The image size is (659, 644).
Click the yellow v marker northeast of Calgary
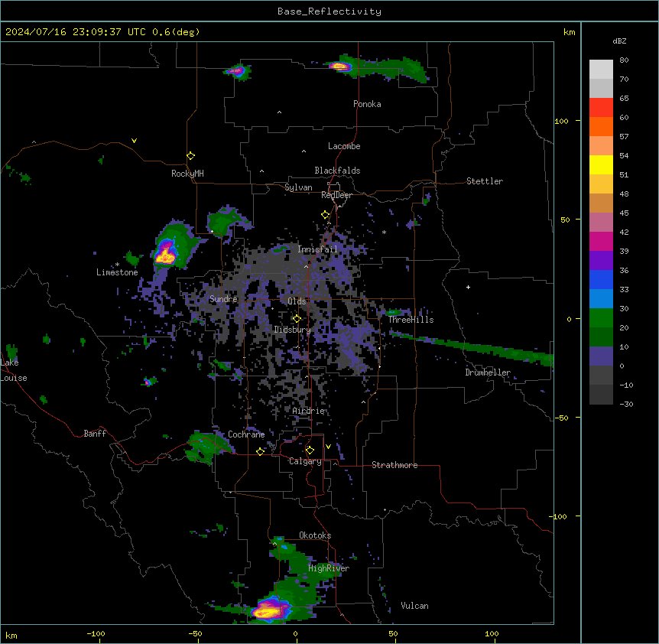point(328,447)
